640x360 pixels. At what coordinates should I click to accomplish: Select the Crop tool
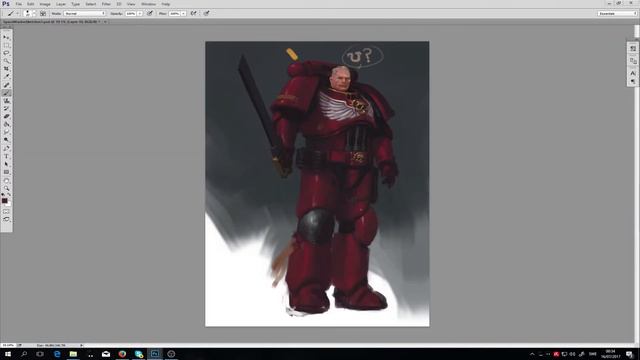coord(6,69)
